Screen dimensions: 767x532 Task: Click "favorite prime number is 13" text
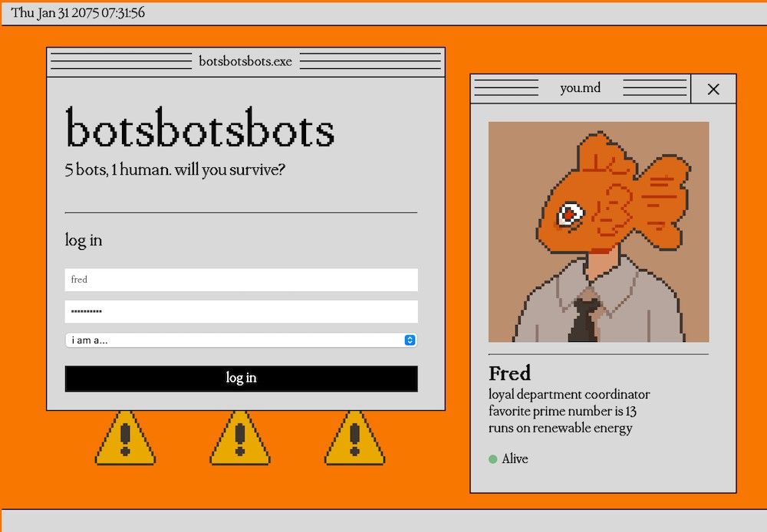coord(562,411)
